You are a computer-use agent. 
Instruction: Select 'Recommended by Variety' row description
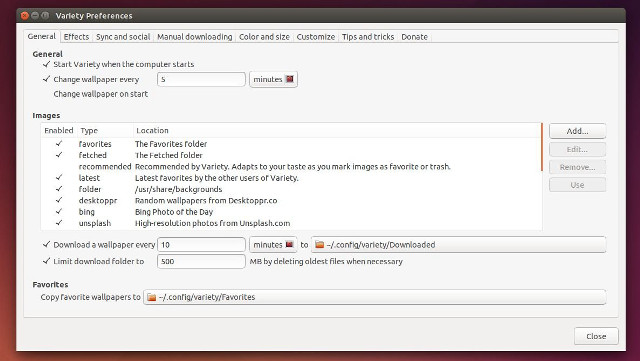pyautogui.click(x=293, y=167)
